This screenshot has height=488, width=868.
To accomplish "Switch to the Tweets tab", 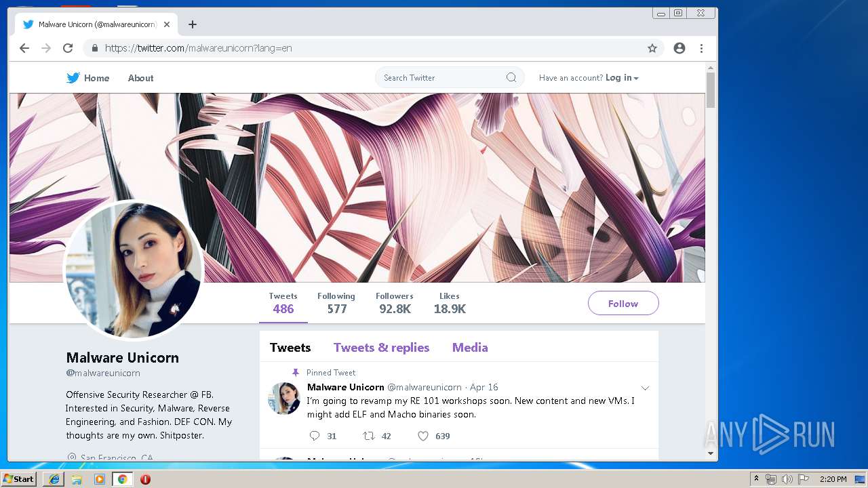I will (290, 348).
